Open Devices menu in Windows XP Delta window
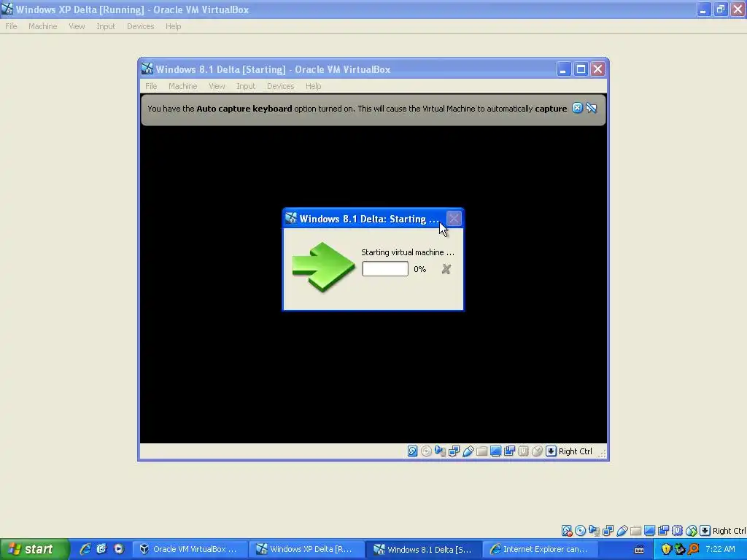Screen dimensions: 747x560 [x=140, y=26]
